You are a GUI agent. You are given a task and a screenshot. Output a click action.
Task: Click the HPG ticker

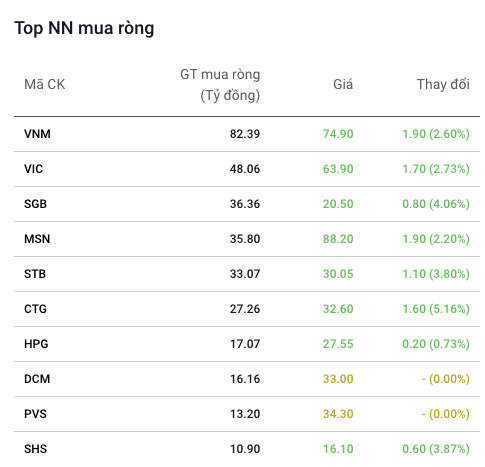pos(36,344)
